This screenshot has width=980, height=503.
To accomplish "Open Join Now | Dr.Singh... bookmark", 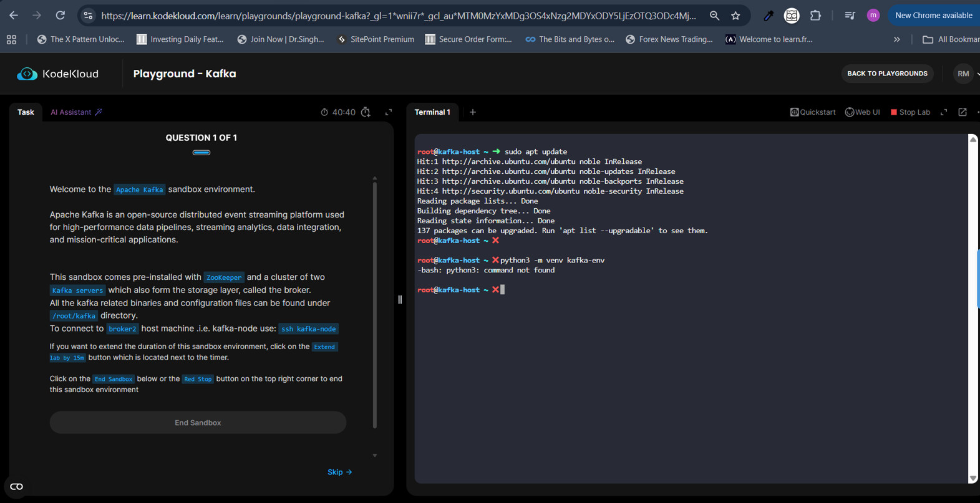I will [x=280, y=39].
